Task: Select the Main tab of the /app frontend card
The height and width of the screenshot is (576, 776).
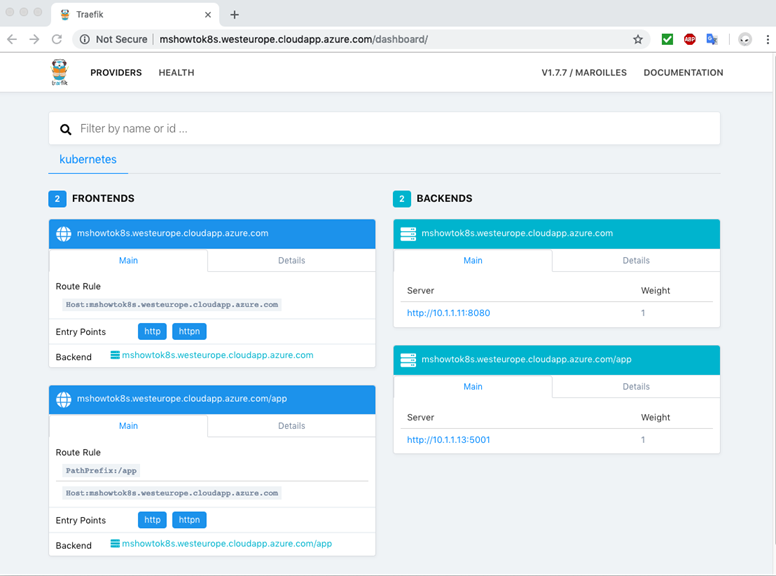Action: point(128,426)
